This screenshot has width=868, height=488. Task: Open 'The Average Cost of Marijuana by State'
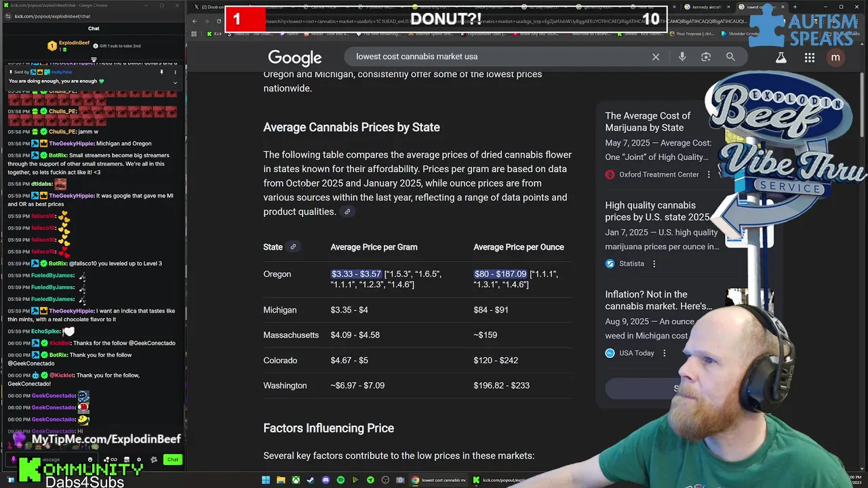(648, 122)
